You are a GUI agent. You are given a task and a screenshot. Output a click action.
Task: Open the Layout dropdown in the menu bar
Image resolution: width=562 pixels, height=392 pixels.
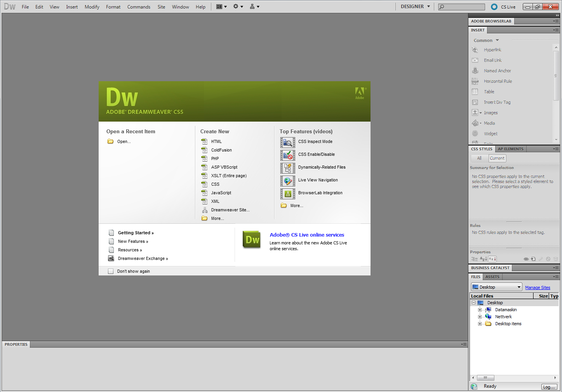pos(221,7)
